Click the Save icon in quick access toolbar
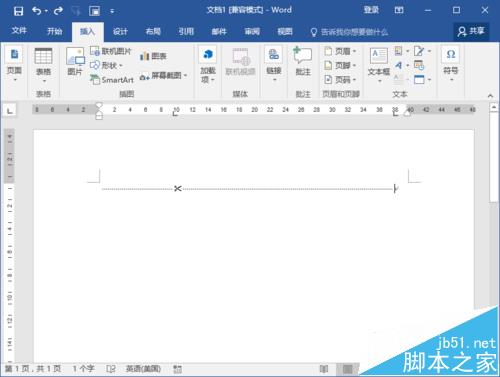This screenshot has height=377, width=500. 18,11
